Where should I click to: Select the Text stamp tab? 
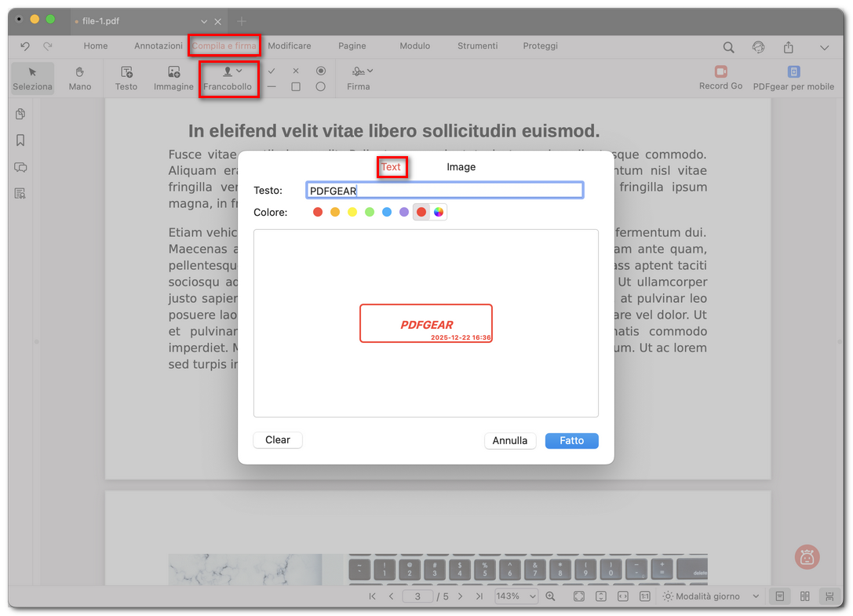click(391, 167)
